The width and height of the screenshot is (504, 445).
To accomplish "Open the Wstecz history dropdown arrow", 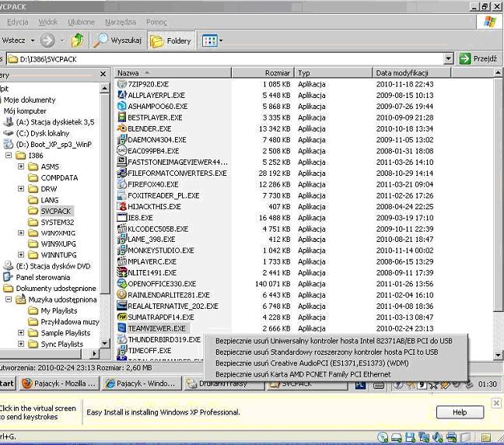I will click(x=33, y=40).
